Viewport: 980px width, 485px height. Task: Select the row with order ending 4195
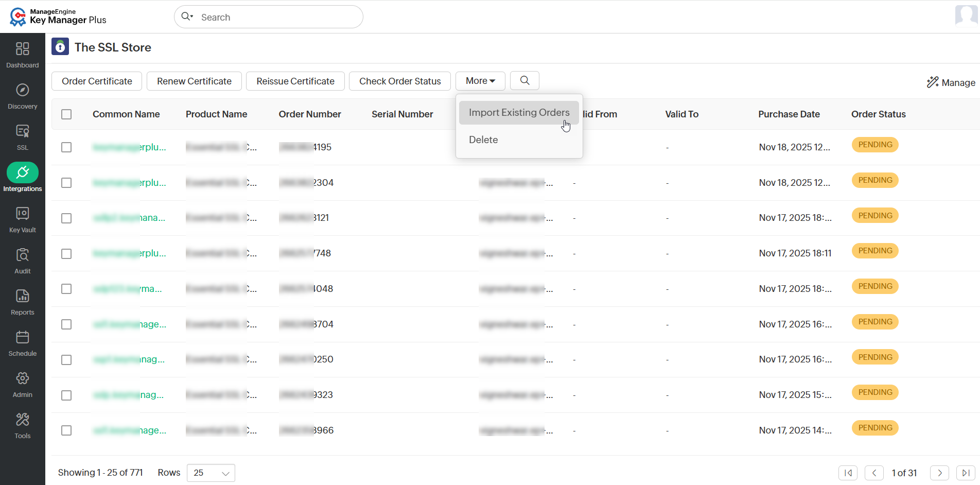[x=66, y=147]
